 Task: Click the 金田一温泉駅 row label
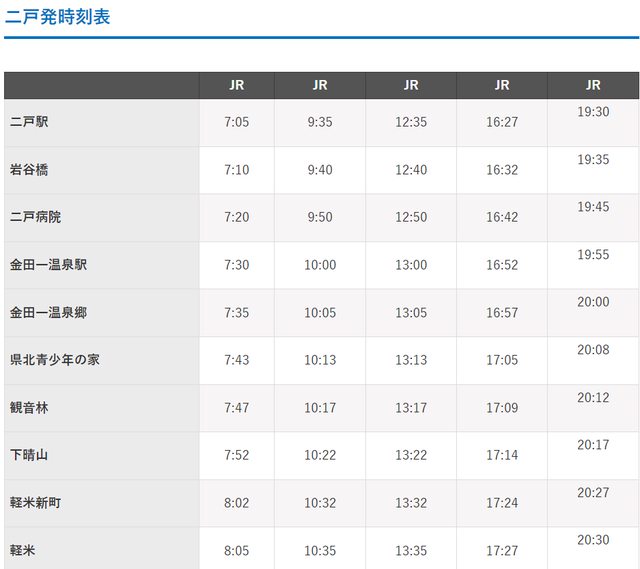tap(48, 265)
